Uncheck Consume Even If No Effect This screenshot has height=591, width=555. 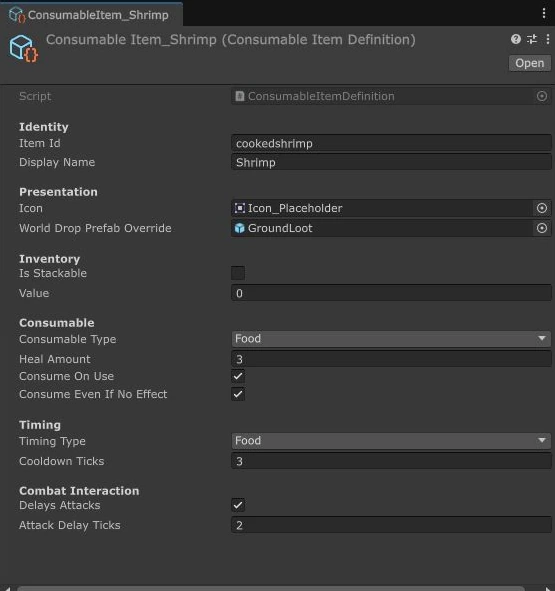[x=238, y=394]
